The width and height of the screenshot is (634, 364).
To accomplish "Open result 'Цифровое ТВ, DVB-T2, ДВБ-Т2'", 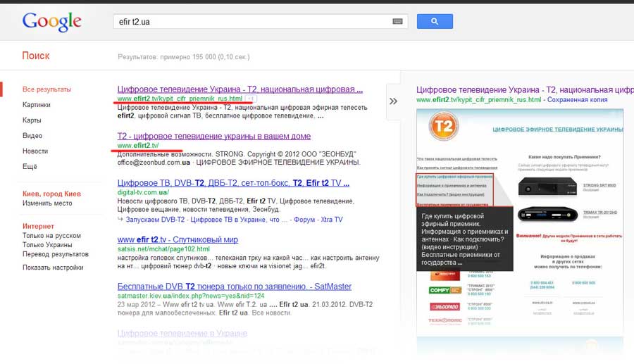I will (x=233, y=183).
